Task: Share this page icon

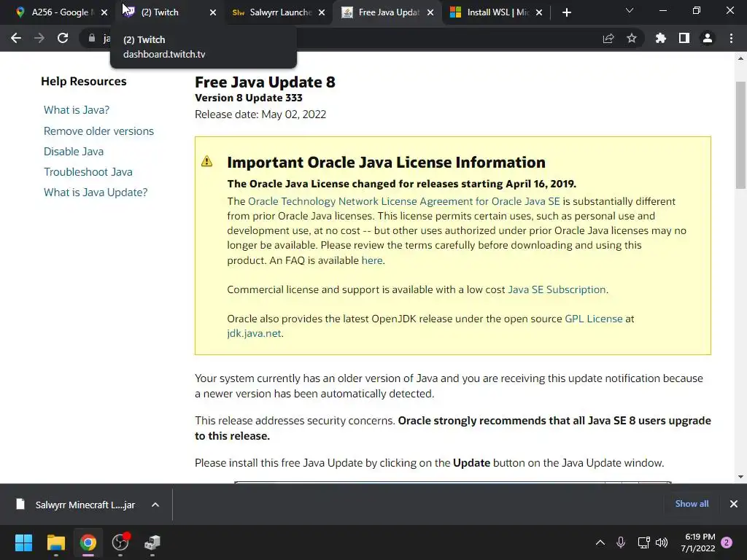Action: [x=608, y=38]
